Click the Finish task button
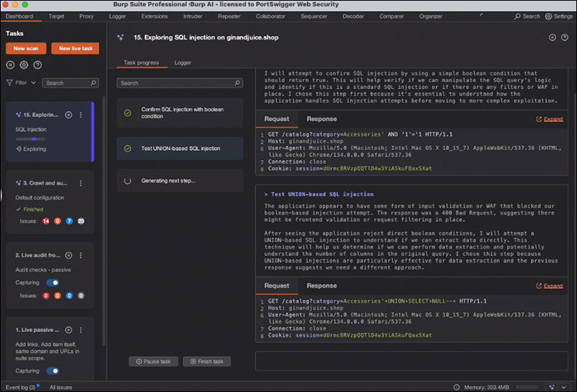577x392 pixels. (207, 362)
